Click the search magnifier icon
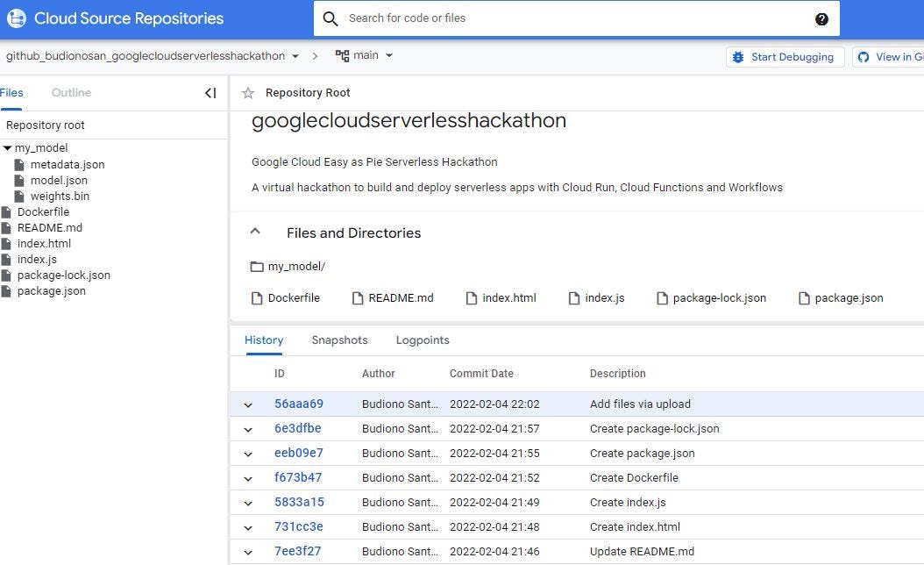This screenshot has height=565, width=924. (x=331, y=19)
